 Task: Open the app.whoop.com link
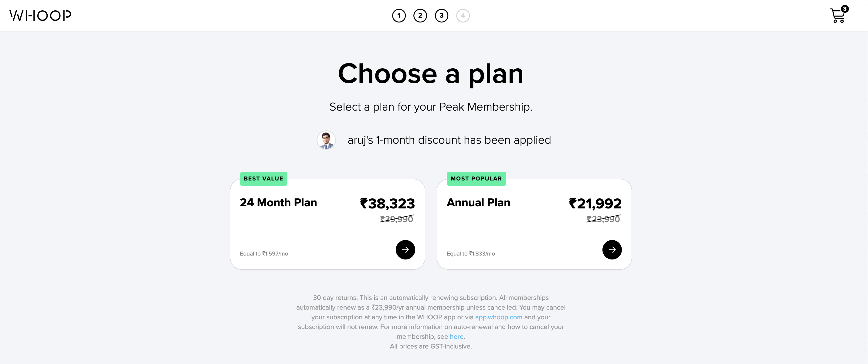[498, 317]
